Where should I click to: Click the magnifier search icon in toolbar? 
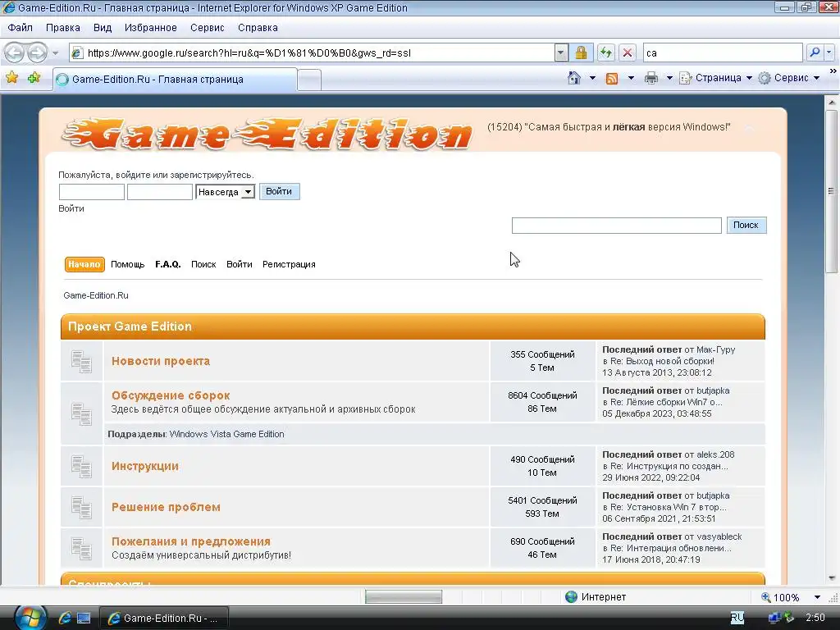pyautogui.click(x=815, y=52)
